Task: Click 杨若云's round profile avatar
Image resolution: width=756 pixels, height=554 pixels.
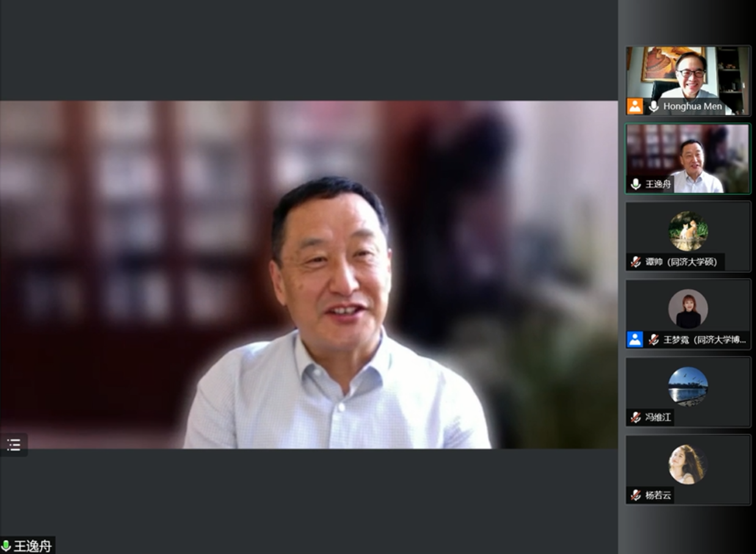Action: coord(688,464)
